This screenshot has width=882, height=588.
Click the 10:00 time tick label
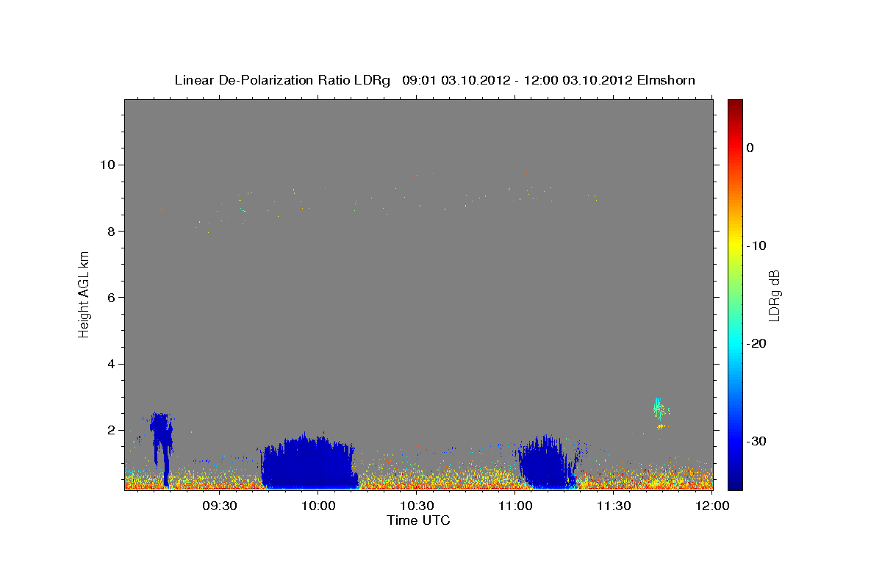318,506
